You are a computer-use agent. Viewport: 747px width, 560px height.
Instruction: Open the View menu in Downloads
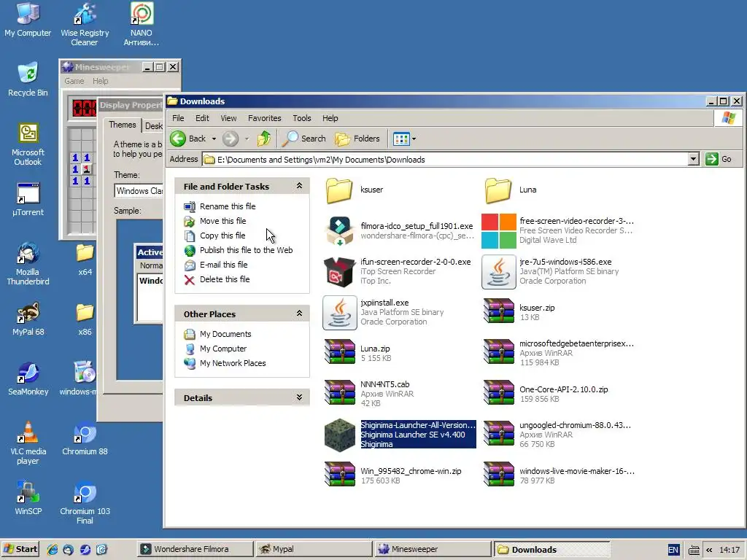point(228,118)
